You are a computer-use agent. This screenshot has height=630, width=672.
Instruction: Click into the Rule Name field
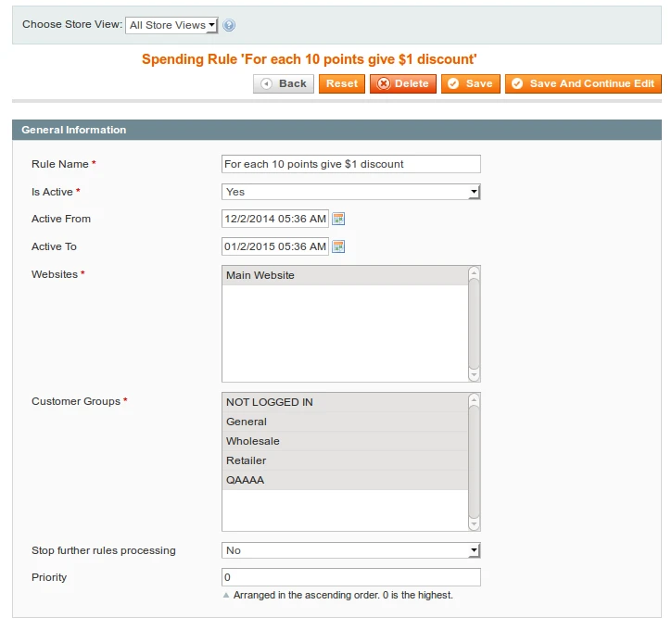click(x=350, y=164)
